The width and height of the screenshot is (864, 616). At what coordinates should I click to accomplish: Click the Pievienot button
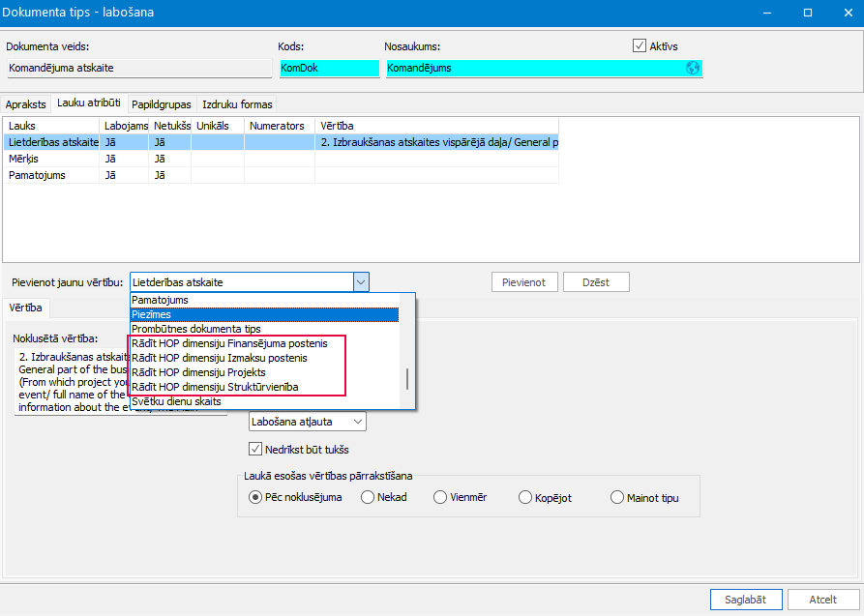pyautogui.click(x=524, y=282)
